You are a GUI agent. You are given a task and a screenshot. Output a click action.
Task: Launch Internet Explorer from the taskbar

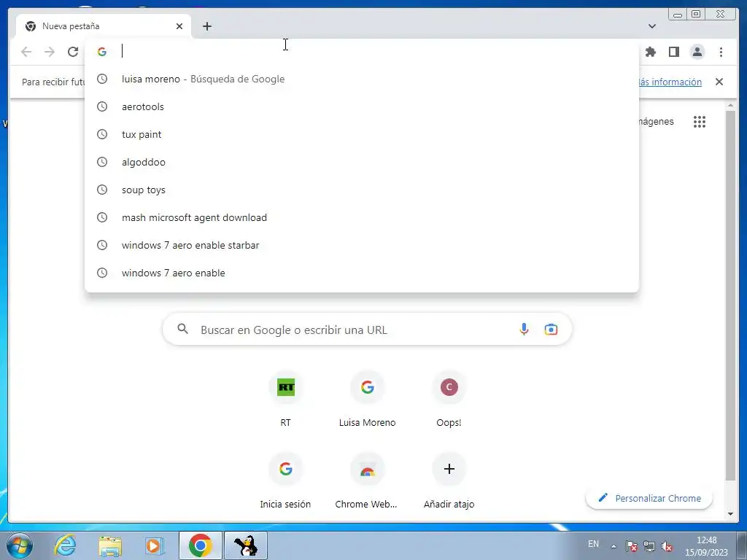pos(65,545)
